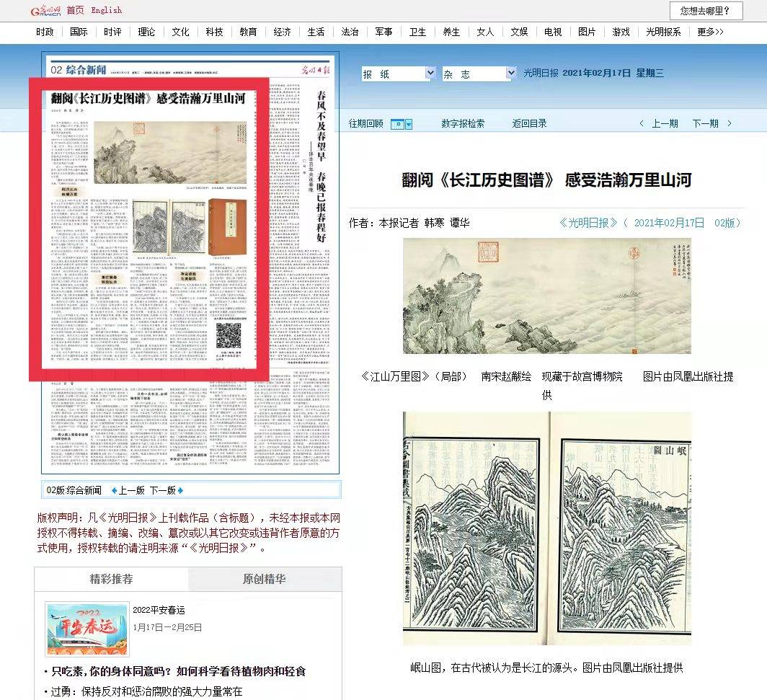This screenshot has height=700, width=767.
Task: Click the 02 综合新闻 page header on thumbnail
Action: pos(79,70)
